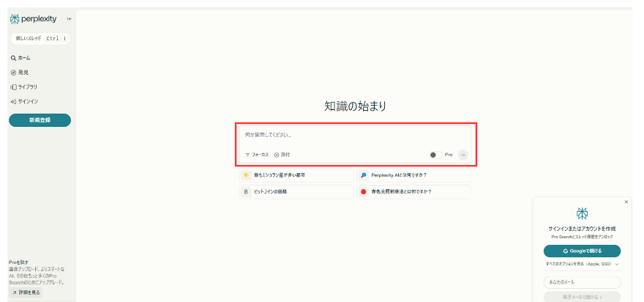The image size is (644, 302).
Task: Start a new thread with 新しいスレッド
Action: (40, 39)
